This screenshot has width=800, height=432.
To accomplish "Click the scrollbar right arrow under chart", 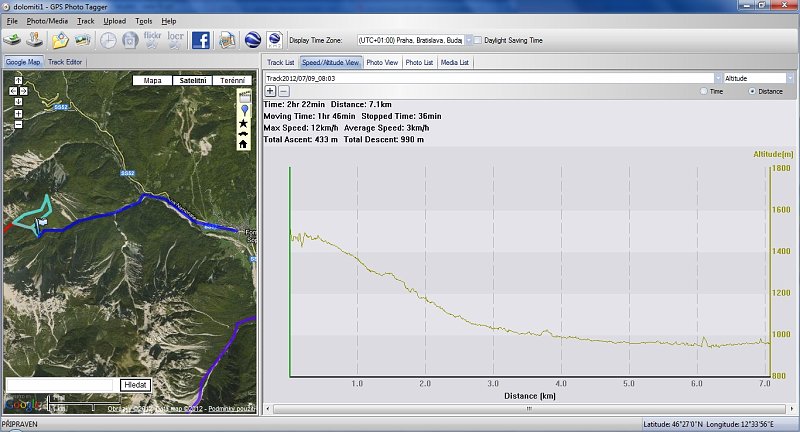I will tap(791, 409).
